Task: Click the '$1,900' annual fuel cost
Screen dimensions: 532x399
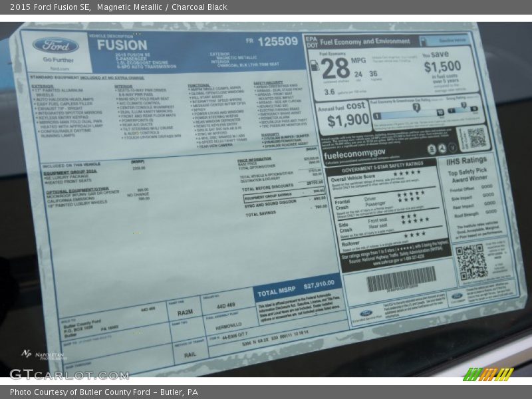Action: [x=348, y=120]
